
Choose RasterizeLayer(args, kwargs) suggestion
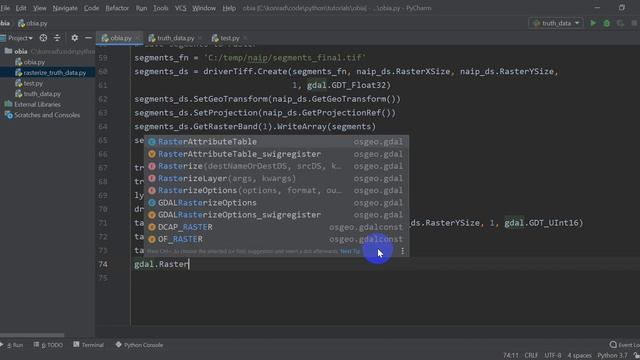click(276, 178)
